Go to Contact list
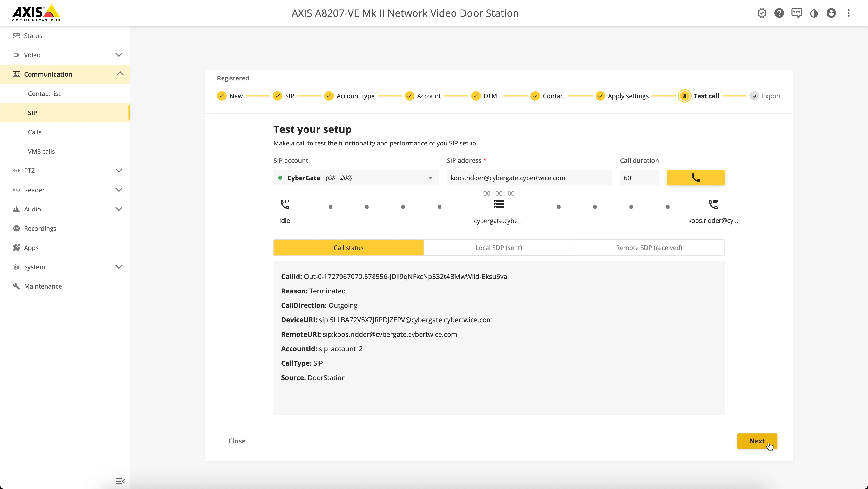Screen dimensions: 868x489 coord(65,93)
